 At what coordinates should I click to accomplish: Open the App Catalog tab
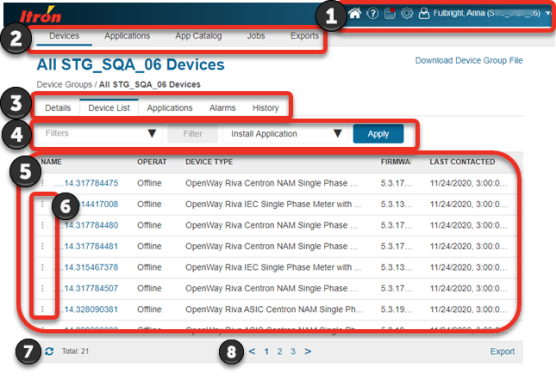pyautogui.click(x=199, y=36)
